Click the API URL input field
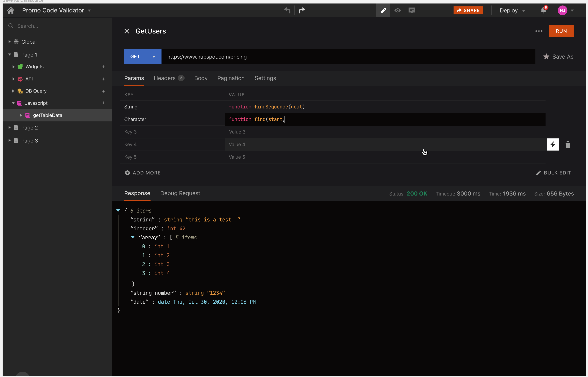 (x=348, y=56)
